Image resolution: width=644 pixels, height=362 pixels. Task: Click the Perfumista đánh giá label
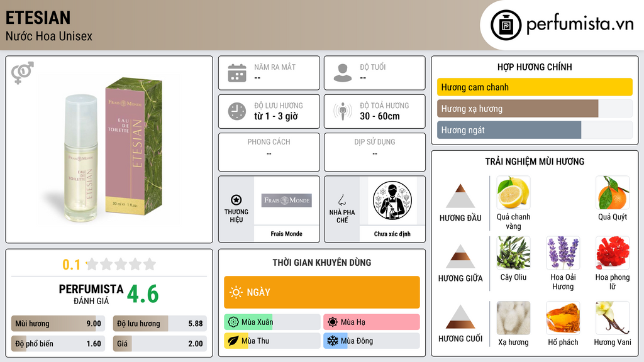(91, 294)
